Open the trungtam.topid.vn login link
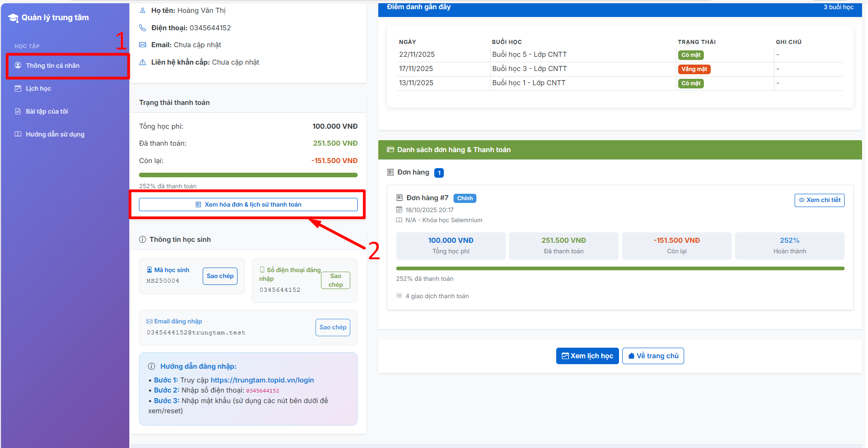Image resolution: width=868 pixels, height=448 pixels. [262, 380]
